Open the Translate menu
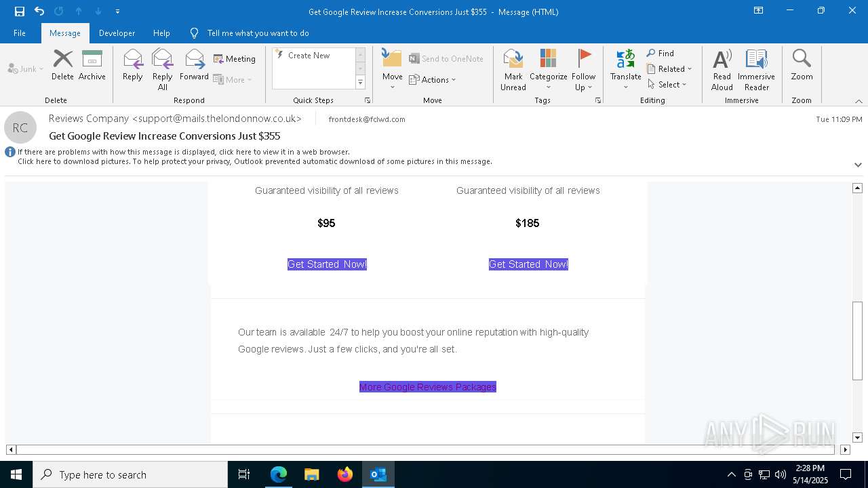The width and height of the screenshot is (868, 488). pyautogui.click(x=626, y=70)
